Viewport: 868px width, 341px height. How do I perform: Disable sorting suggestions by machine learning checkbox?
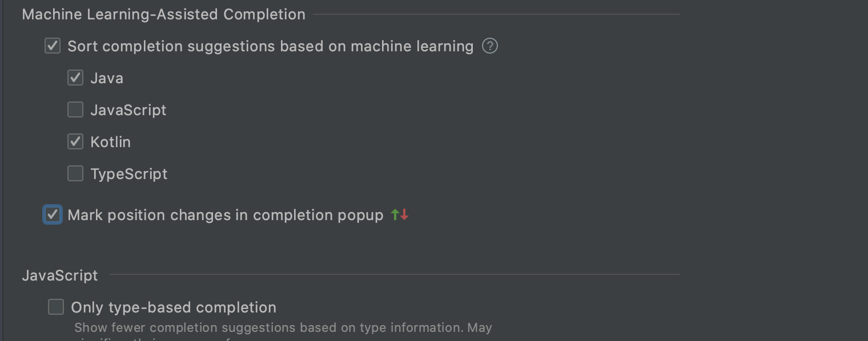[53, 46]
